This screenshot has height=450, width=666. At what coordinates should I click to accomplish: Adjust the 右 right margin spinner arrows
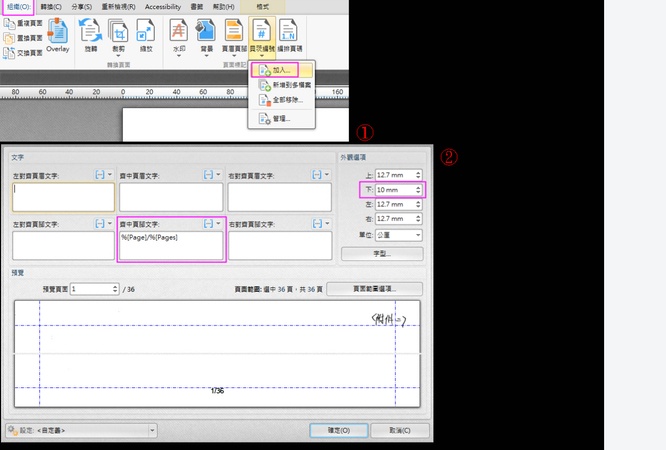click(x=418, y=219)
